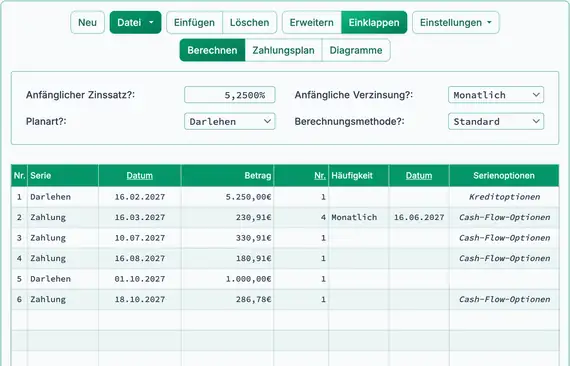This screenshot has width=570, height=366.
Task: Select the 330,91€ amount cell
Action: 227,238
